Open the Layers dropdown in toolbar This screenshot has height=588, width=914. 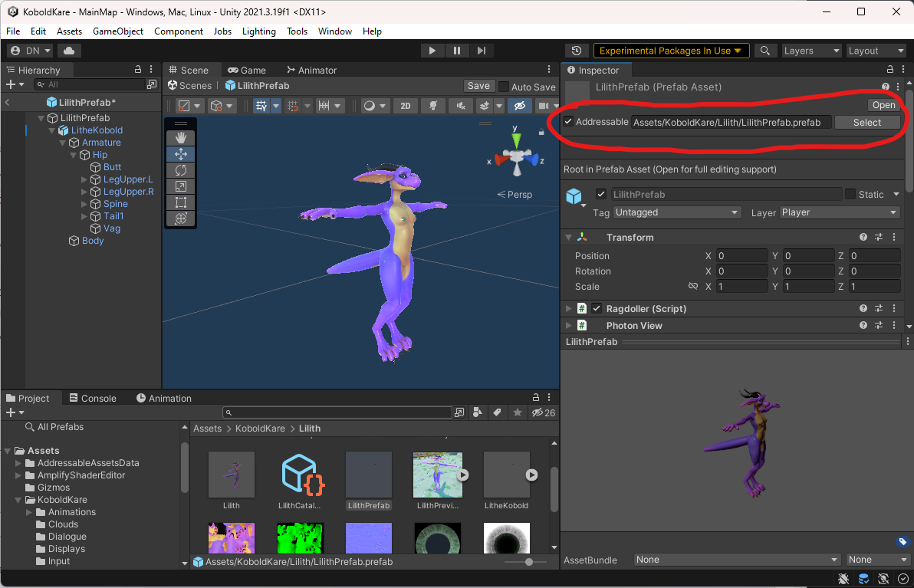pyautogui.click(x=810, y=51)
